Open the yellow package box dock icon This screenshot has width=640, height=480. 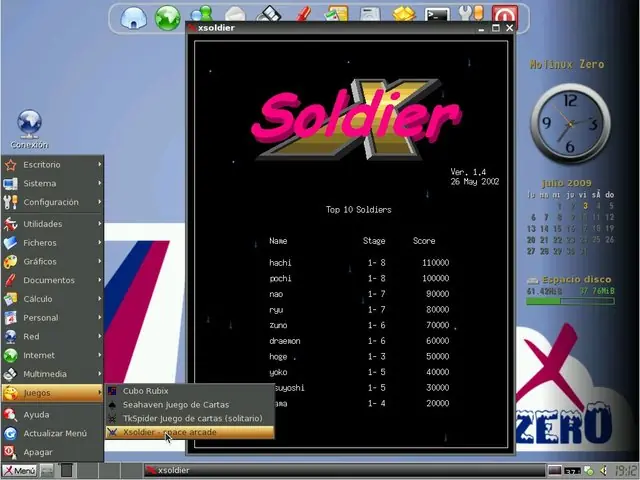pyautogui.click(x=404, y=14)
